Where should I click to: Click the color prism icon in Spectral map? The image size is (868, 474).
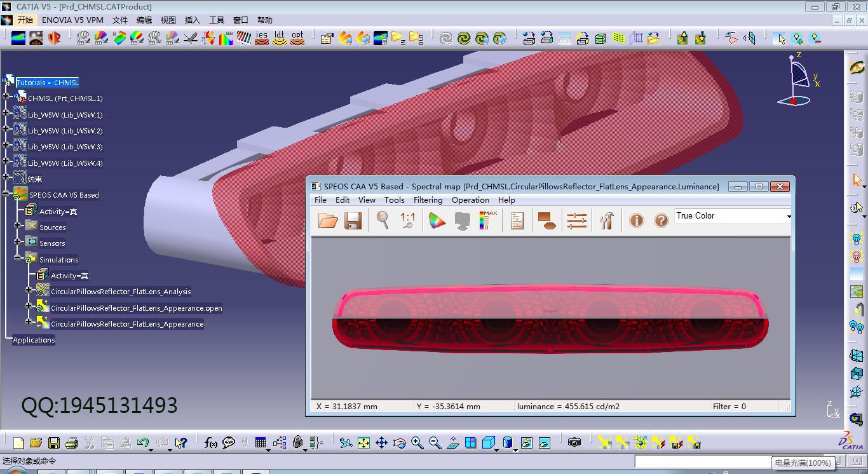click(437, 220)
